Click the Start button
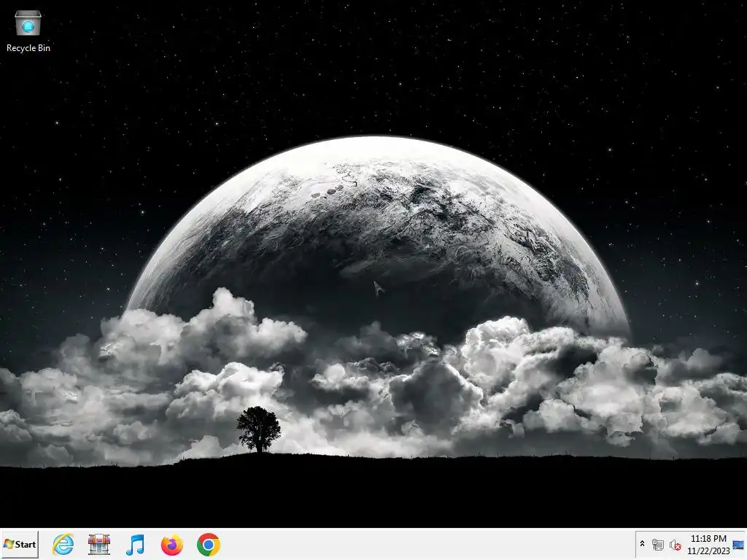Image resolution: width=747 pixels, height=560 pixels. click(x=20, y=544)
